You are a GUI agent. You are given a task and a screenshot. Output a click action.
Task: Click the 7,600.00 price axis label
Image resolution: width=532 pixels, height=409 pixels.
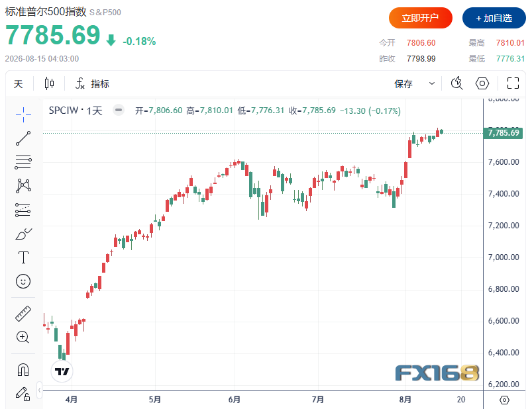504,162
